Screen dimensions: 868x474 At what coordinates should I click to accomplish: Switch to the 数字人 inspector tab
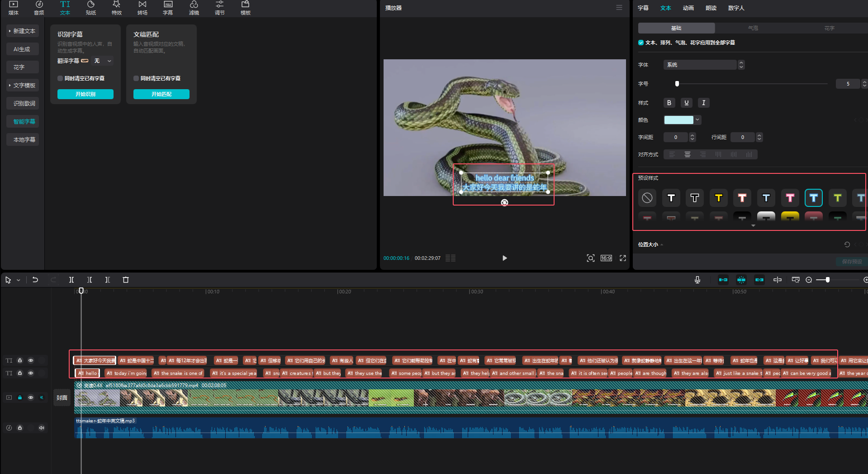[736, 8]
